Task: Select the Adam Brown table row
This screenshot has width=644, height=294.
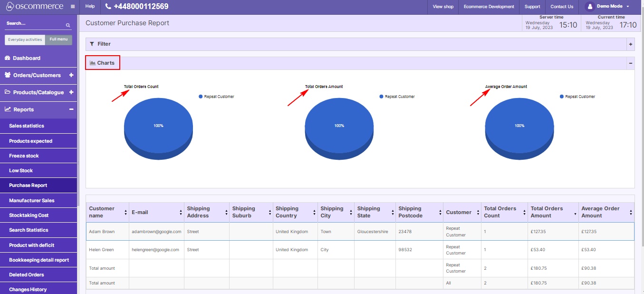Action: [360, 232]
